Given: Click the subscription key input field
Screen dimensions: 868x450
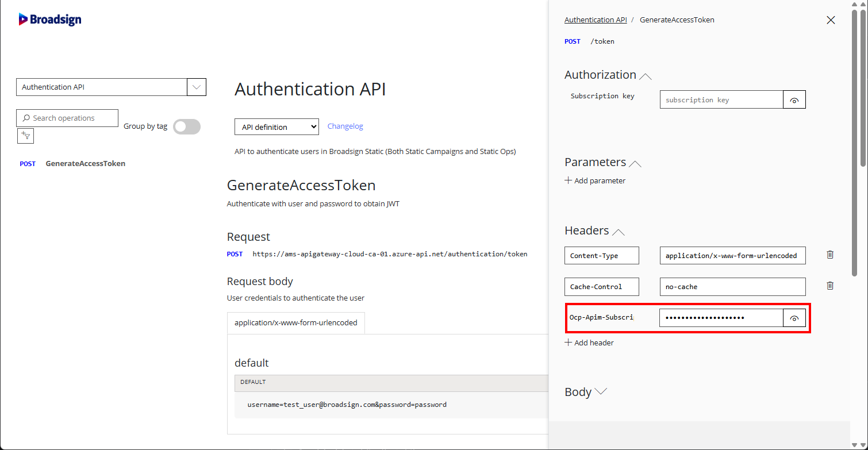Looking at the screenshot, I should (721, 100).
